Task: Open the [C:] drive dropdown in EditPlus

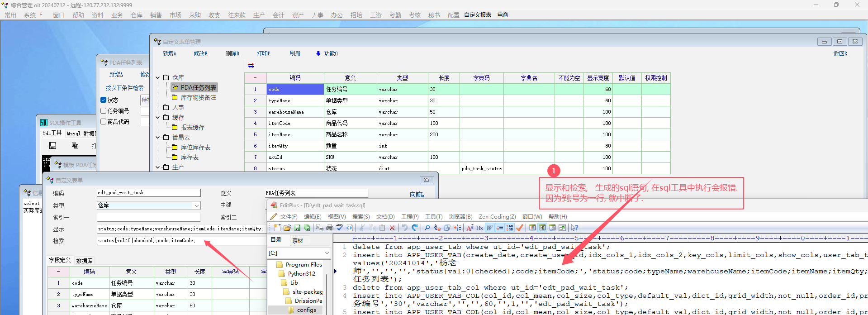Action: point(327,253)
